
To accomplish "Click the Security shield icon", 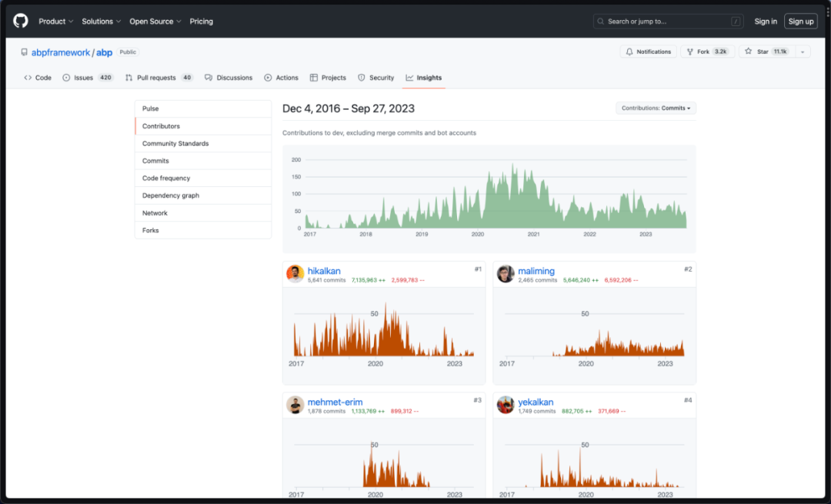I will (362, 78).
